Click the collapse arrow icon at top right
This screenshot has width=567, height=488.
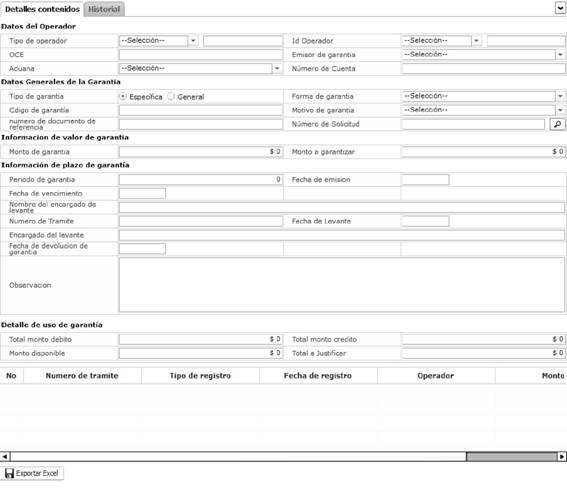[x=560, y=8]
